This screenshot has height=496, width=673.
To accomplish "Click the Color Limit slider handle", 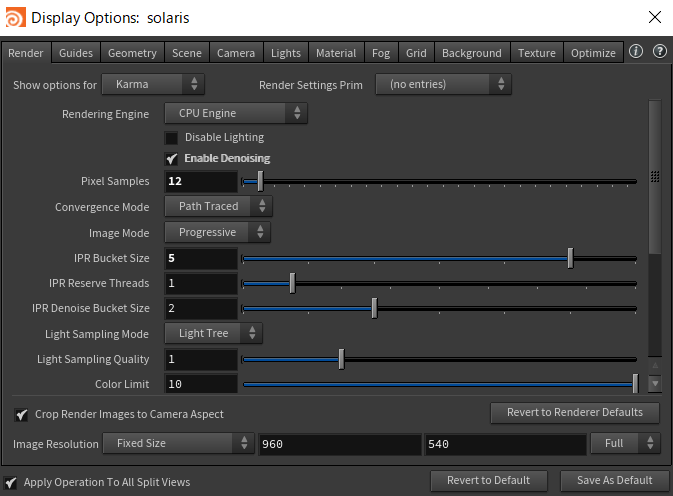I will coord(635,384).
